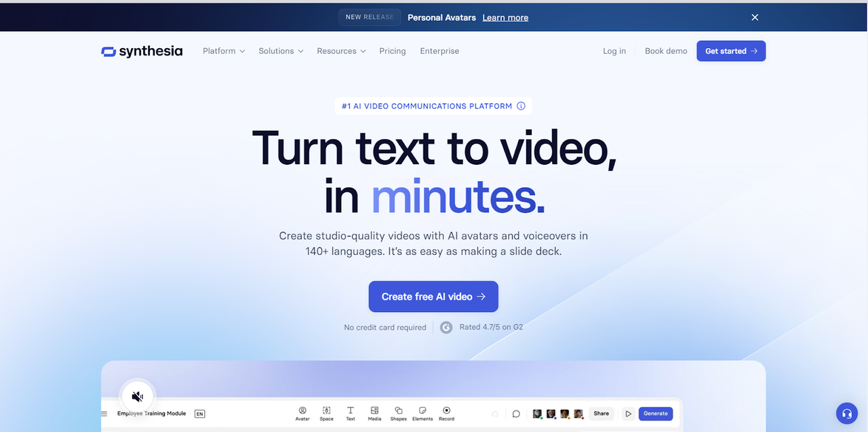Select the Space tool
The height and width of the screenshot is (432, 868).
point(327,414)
